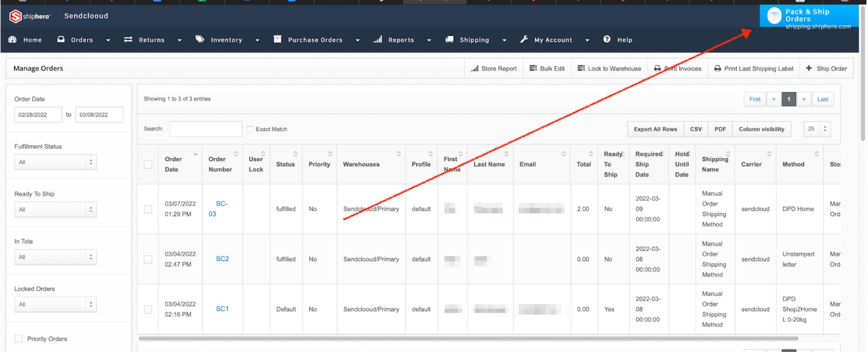Click the PDF export button

tap(720, 129)
